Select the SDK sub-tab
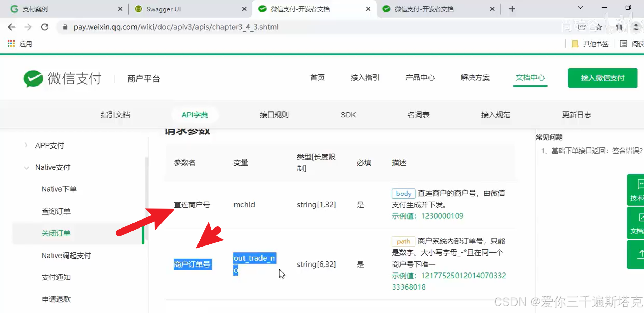This screenshot has width=644, height=313. click(x=348, y=115)
